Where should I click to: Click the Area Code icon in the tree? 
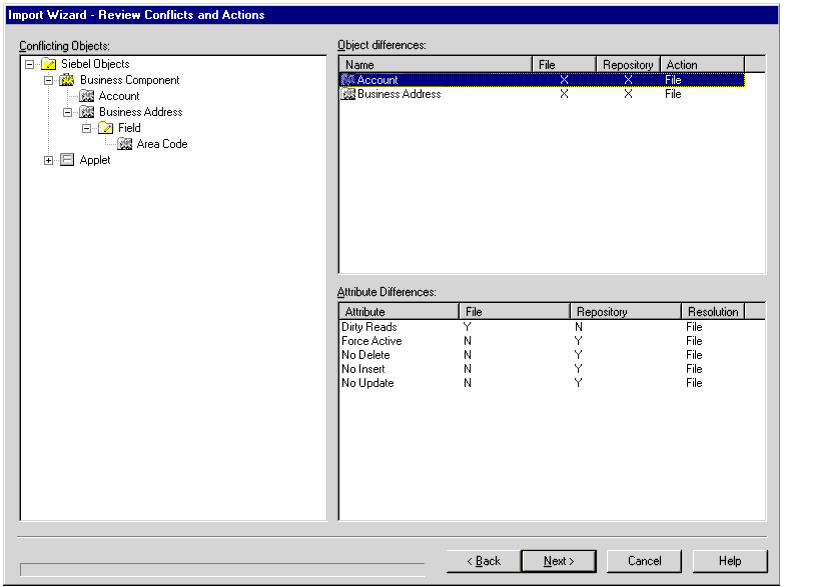click(124, 144)
